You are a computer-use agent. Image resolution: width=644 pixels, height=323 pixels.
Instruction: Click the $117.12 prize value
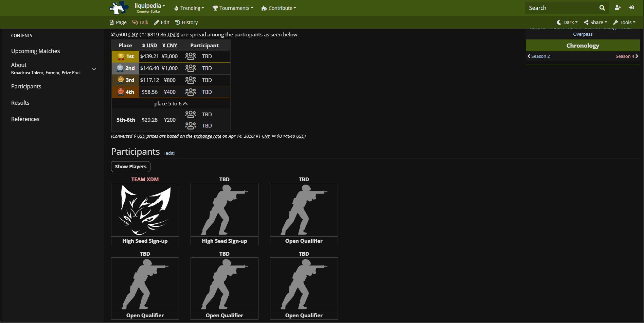(x=149, y=80)
